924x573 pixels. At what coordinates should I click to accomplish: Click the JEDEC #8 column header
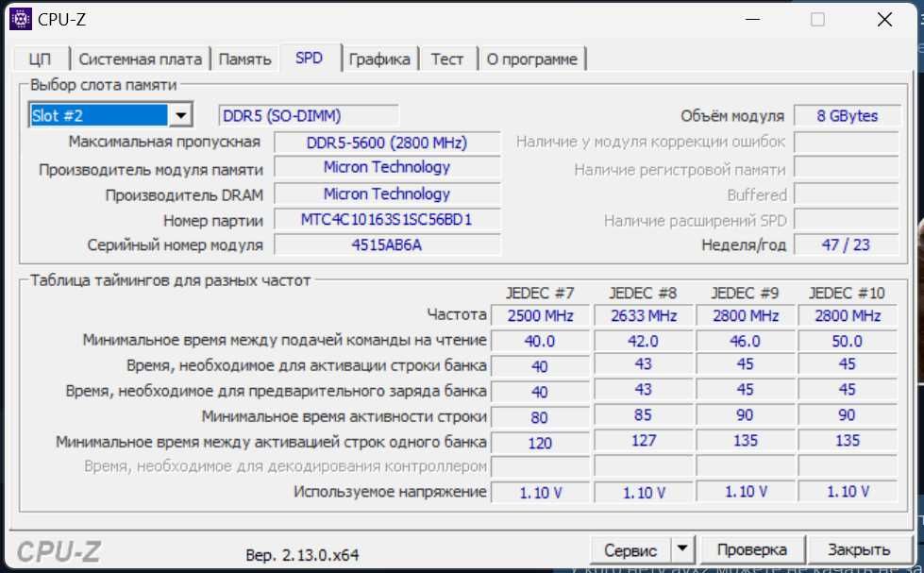coord(643,293)
